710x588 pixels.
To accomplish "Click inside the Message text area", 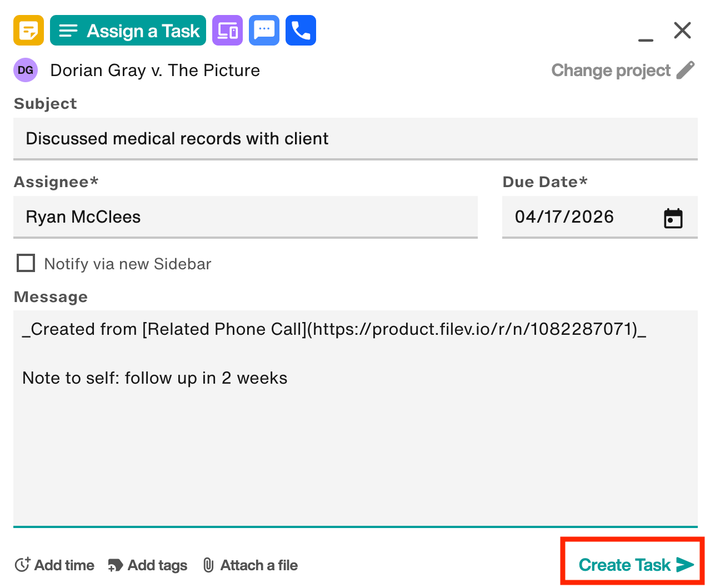I will click(x=356, y=419).
